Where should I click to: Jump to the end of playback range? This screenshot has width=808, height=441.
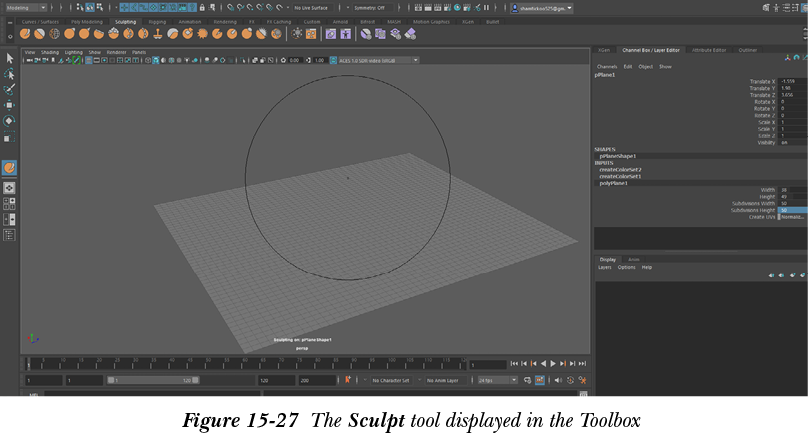(583, 364)
